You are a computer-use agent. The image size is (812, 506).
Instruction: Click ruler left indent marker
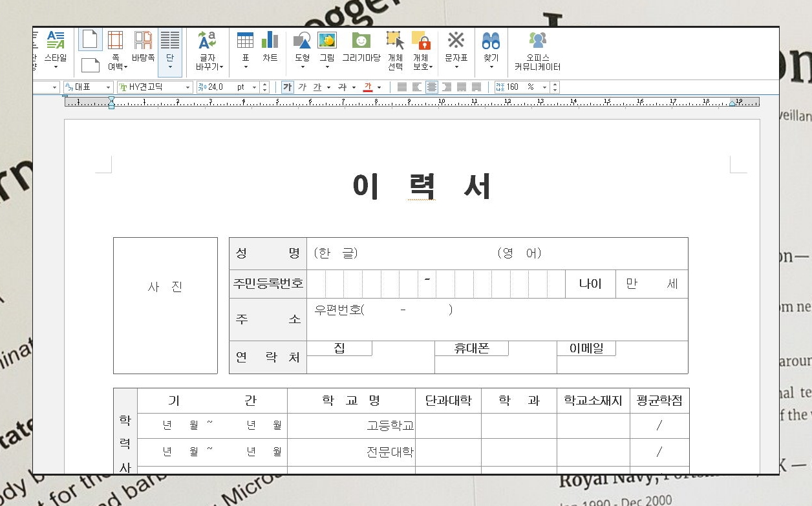(x=111, y=102)
